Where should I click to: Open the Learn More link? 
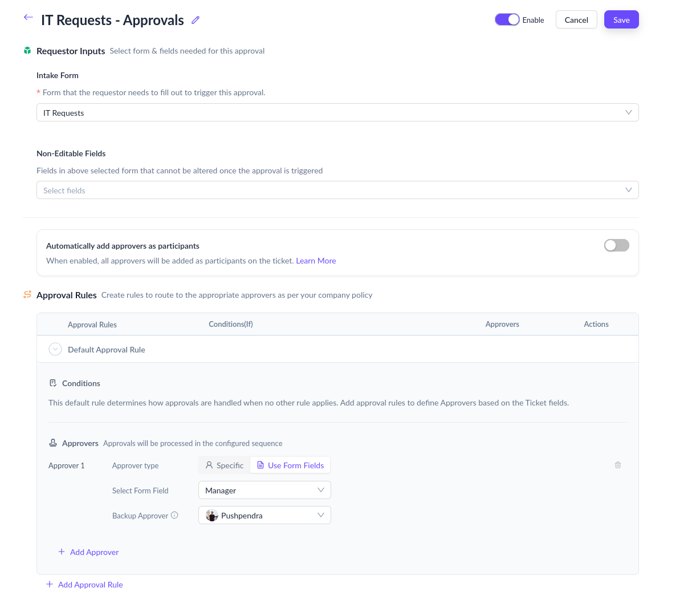pos(316,261)
